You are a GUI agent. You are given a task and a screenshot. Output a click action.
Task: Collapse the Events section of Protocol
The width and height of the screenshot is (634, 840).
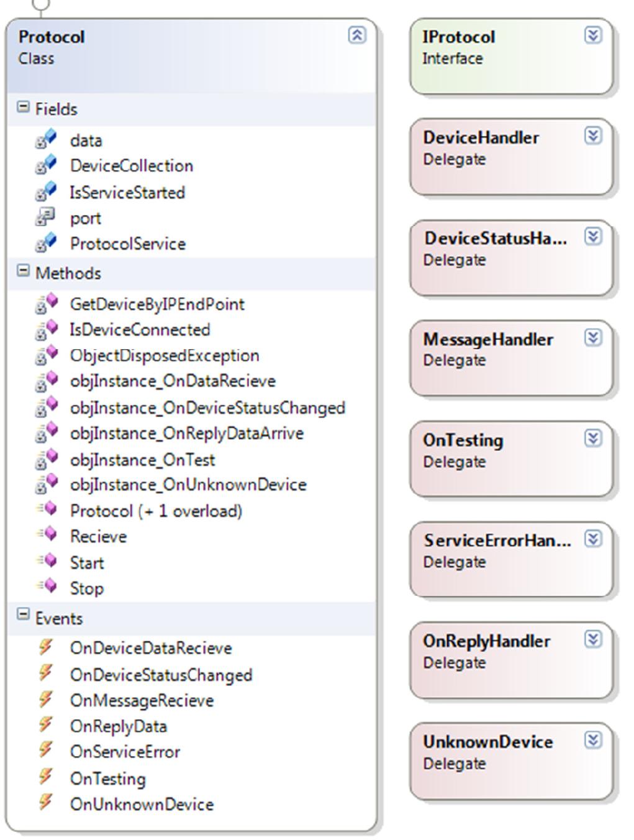22,617
